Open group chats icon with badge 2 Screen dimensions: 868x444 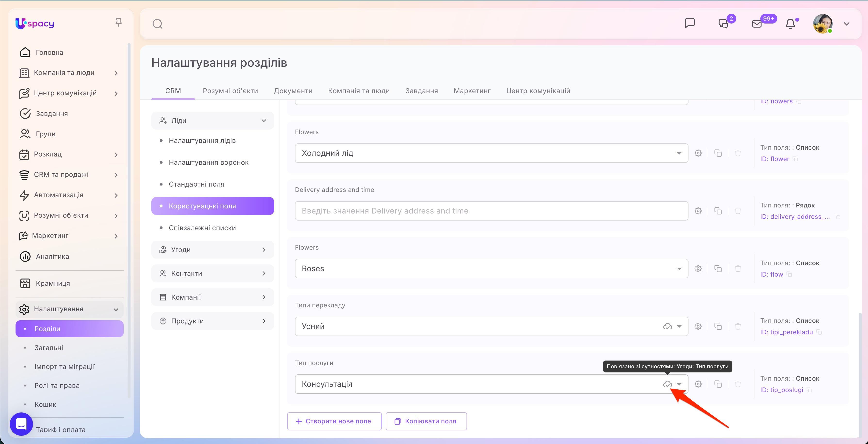tap(723, 23)
